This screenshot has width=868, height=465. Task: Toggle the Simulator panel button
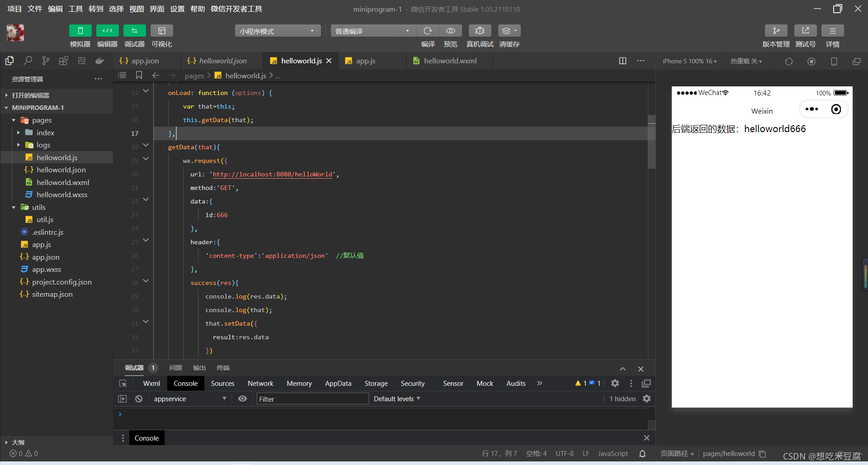tap(80, 31)
